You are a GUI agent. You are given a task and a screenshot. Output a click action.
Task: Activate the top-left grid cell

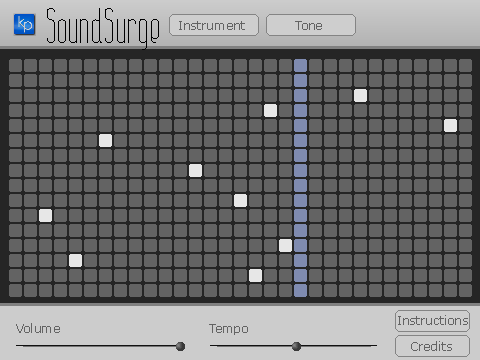pos(15,66)
